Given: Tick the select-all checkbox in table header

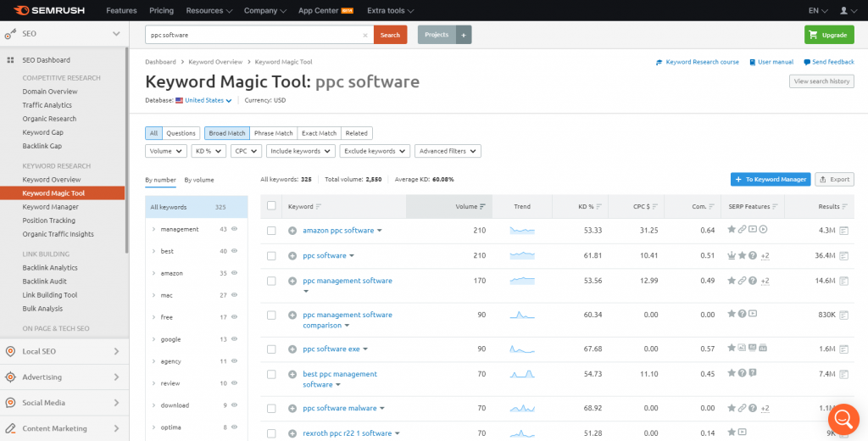Looking at the screenshot, I should (x=271, y=206).
